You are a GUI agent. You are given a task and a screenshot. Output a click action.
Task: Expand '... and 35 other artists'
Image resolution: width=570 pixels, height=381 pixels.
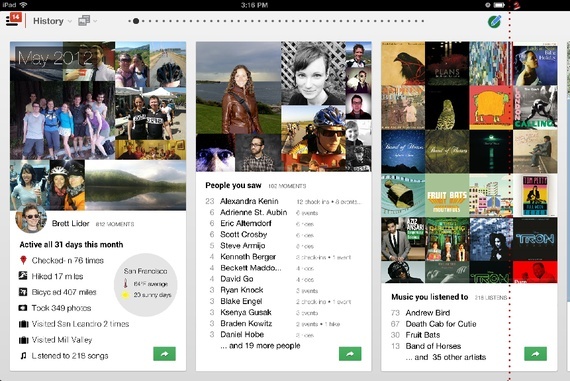coord(446,357)
